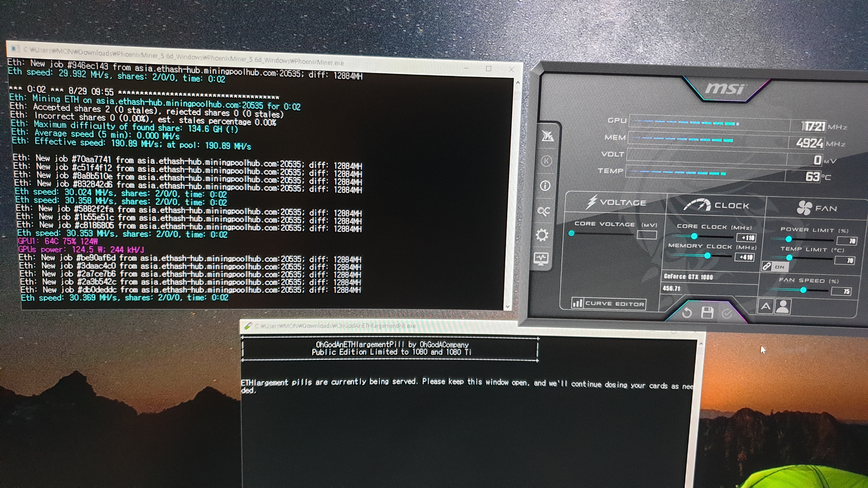Click the Fan Speed slider handle
The width and height of the screenshot is (868, 488).
click(803, 290)
